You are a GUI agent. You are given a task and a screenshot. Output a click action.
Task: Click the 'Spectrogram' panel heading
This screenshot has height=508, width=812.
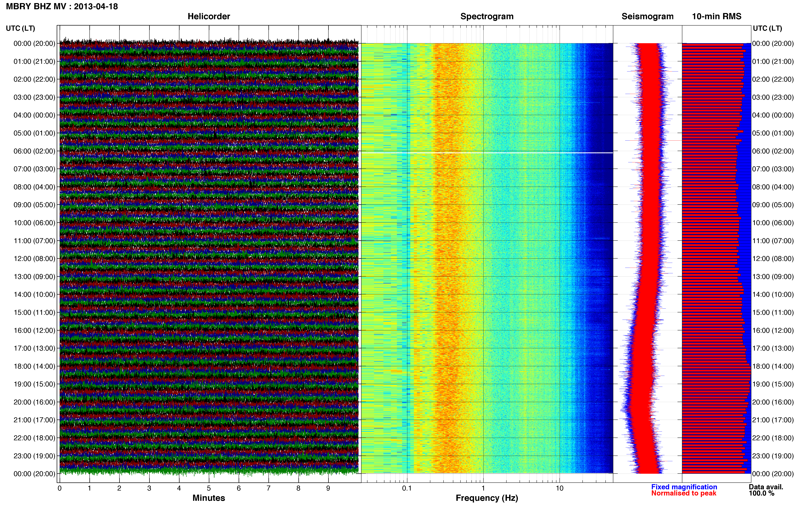pyautogui.click(x=487, y=16)
